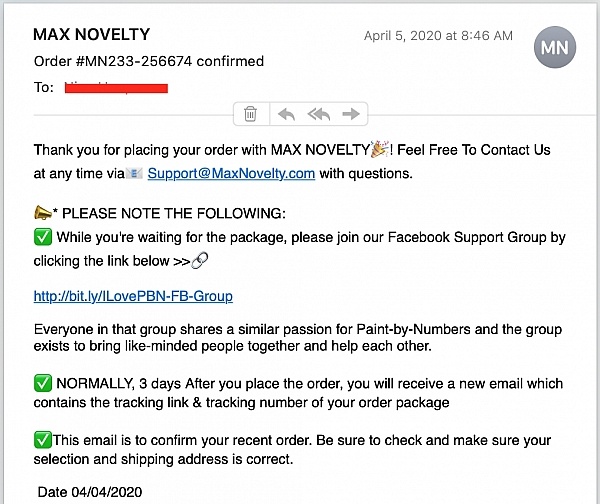Click the MAX NOVELTY sender name

(91, 34)
